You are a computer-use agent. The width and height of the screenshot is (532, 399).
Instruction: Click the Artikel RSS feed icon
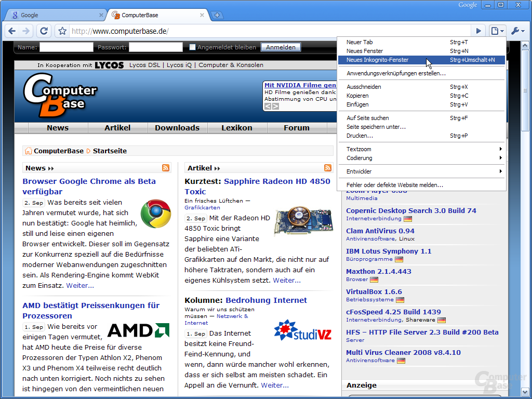(x=328, y=168)
